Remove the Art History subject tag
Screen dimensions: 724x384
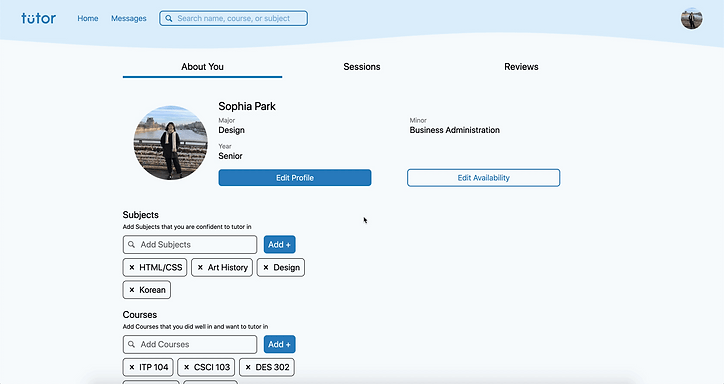click(200, 267)
